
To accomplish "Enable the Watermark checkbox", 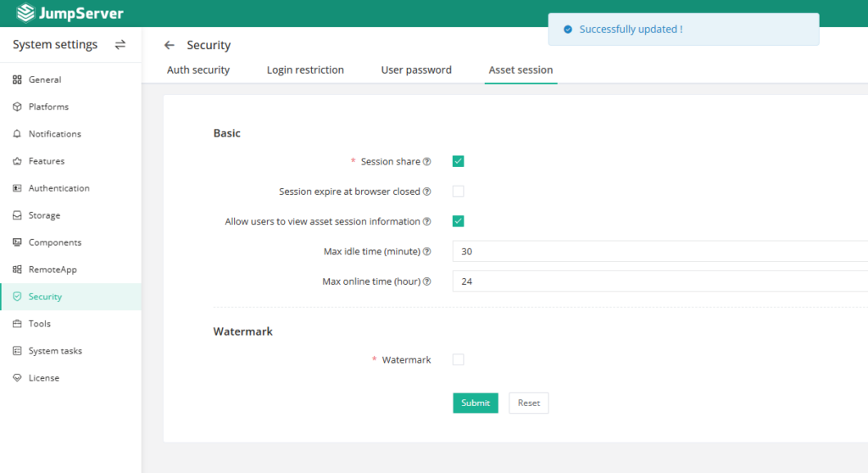I will tap(459, 359).
